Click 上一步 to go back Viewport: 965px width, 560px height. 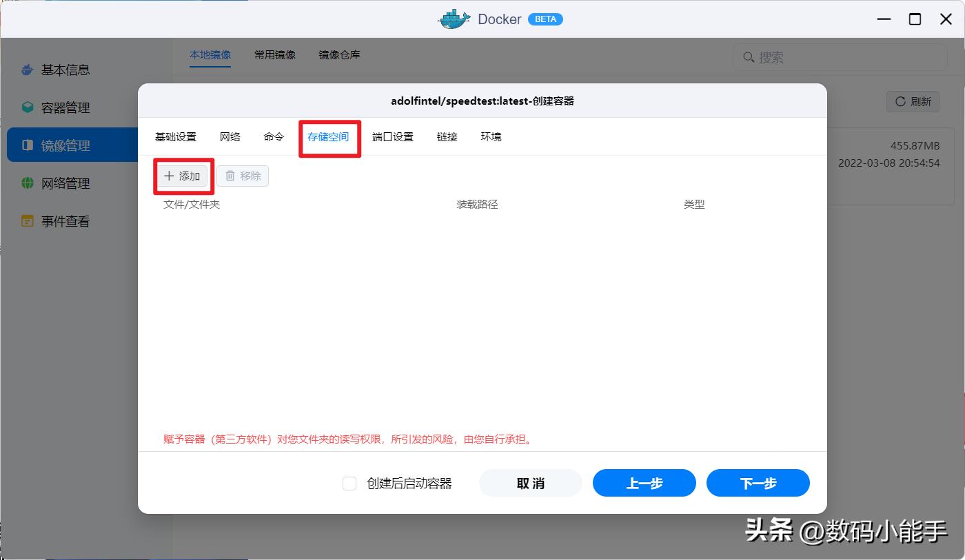(x=644, y=483)
